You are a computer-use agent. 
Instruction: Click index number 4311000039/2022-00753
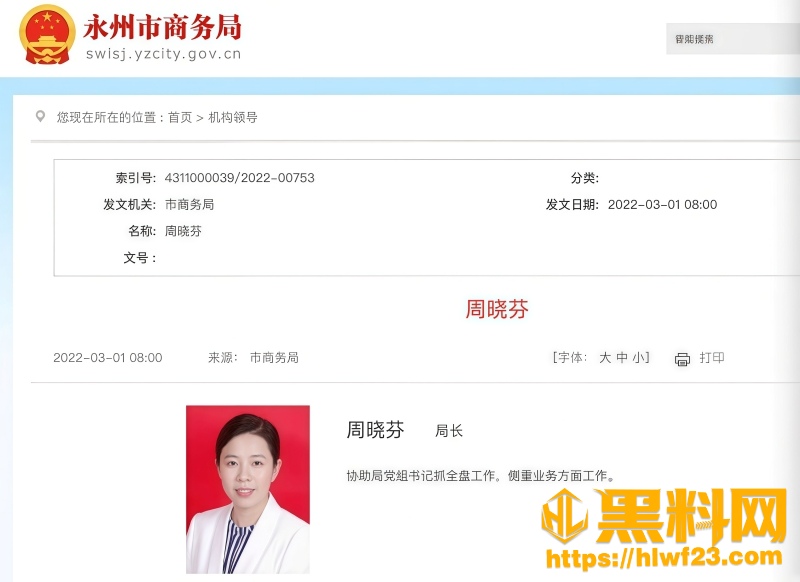(239, 178)
